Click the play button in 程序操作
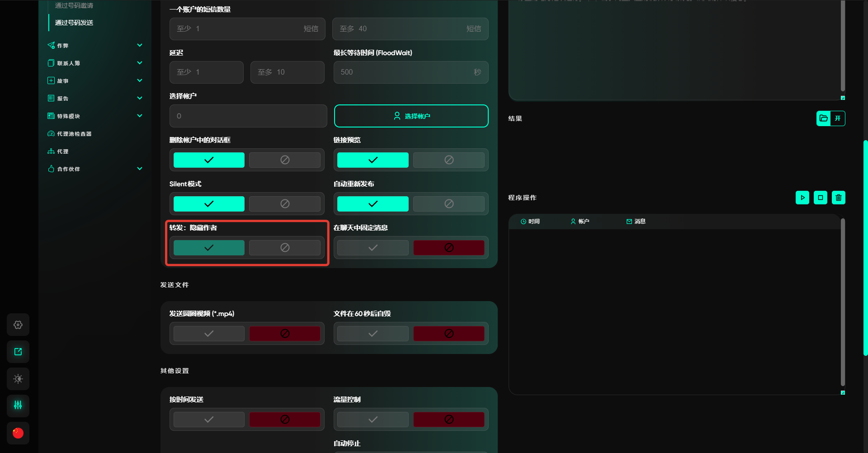Viewport: 868px width, 453px height. (x=802, y=198)
